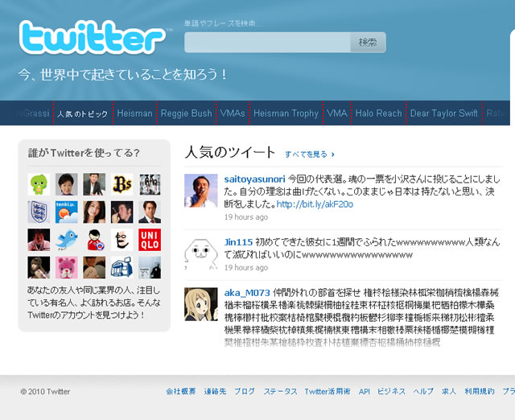Screen dimensions: 515x420
Task: Click the 誰がTwitterを使ってる? heading
Action: coord(84,153)
